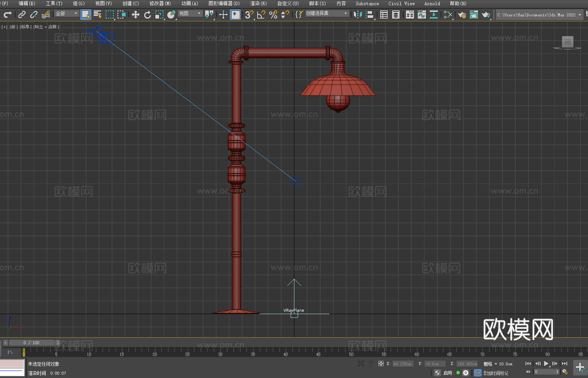The image size is (588, 378).
Task: Click the Mirror tool icon
Action: [x=358, y=14]
